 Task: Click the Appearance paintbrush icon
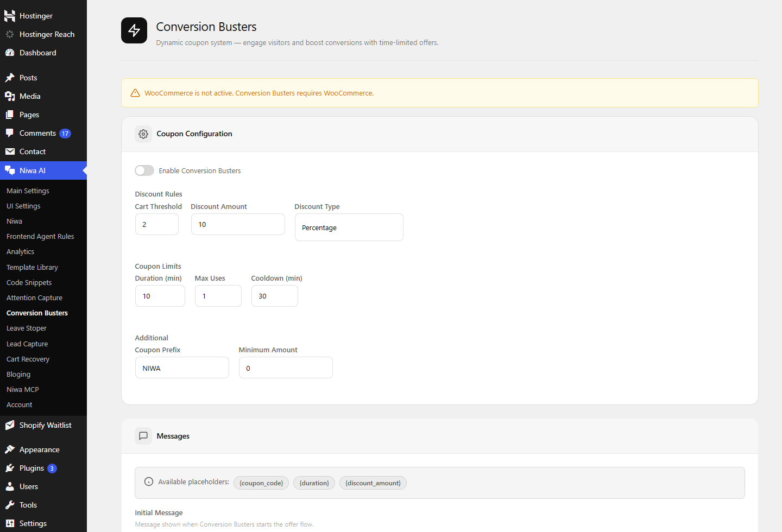pyautogui.click(x=10, y=449)
